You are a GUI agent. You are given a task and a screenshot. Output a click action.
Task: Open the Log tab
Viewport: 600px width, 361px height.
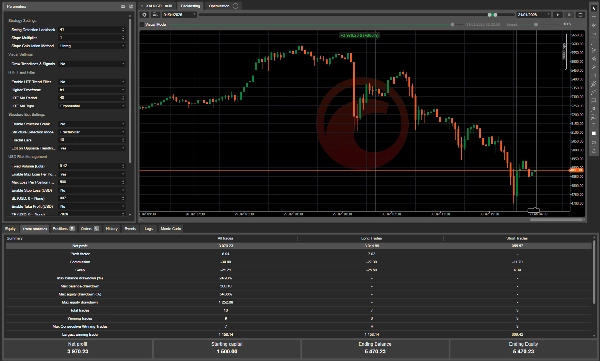click(149, 229)
